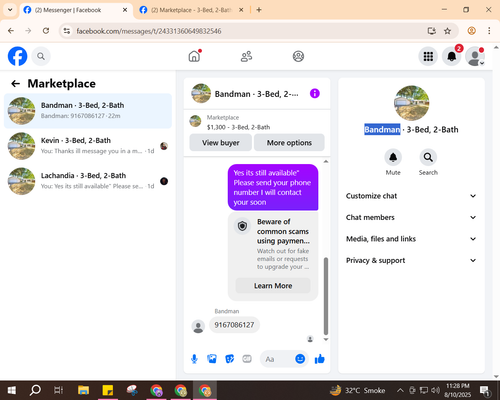Show hidden tray icons chevron
500x400 pixels.
tap(400, 390)
